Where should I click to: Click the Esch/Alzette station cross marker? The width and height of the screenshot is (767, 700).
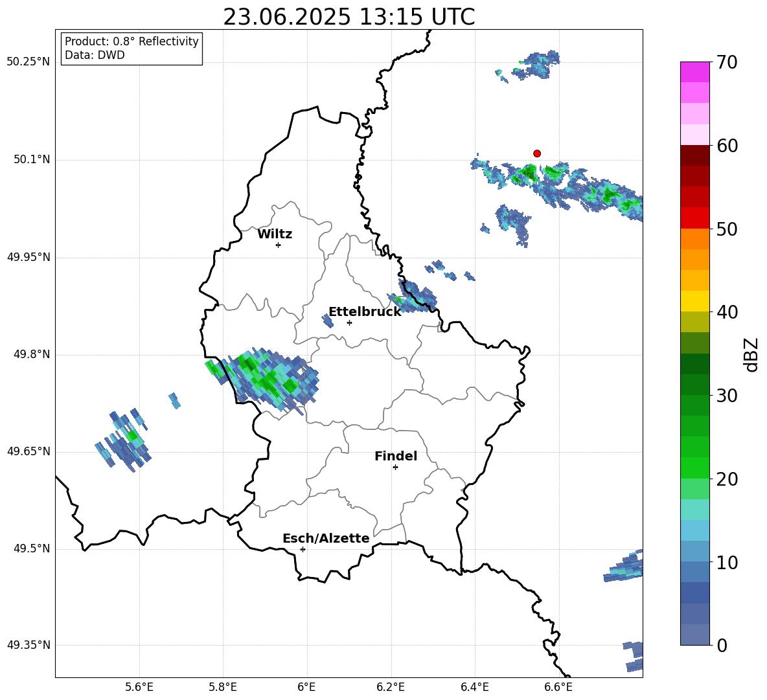click(x=303, y=549)
